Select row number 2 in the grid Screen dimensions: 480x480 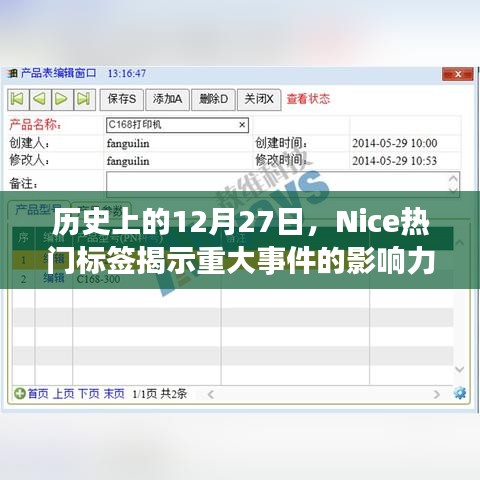click(x=23, y=279)
